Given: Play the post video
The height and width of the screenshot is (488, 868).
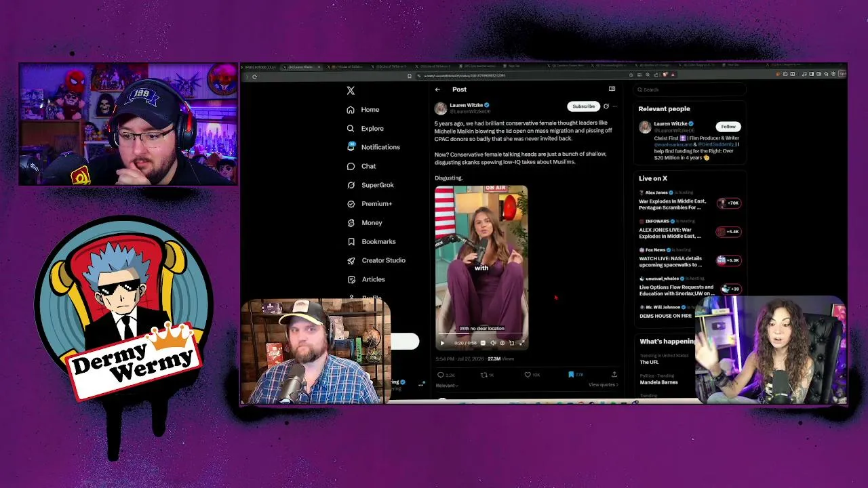Looking at the screenshot, I should [443, 343].
